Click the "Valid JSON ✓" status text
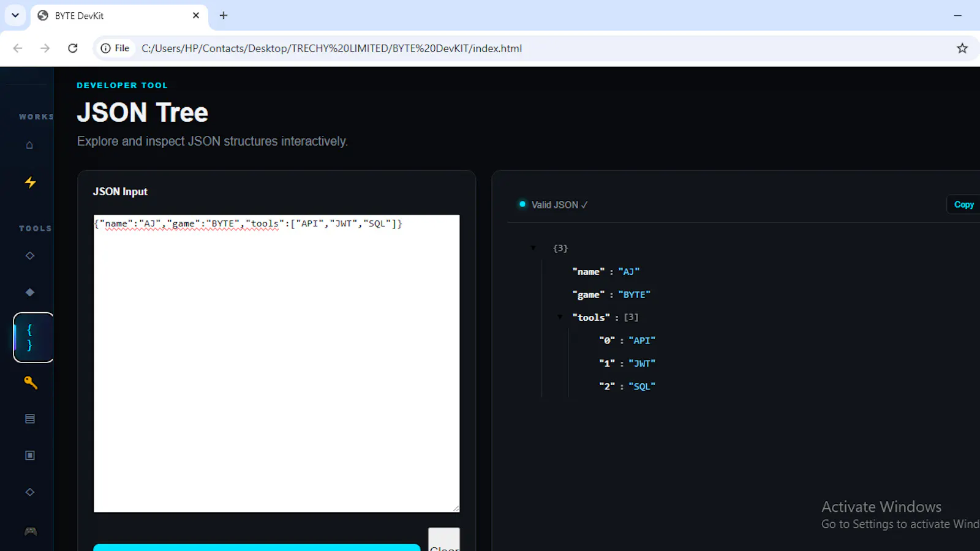 pos(559,204)
